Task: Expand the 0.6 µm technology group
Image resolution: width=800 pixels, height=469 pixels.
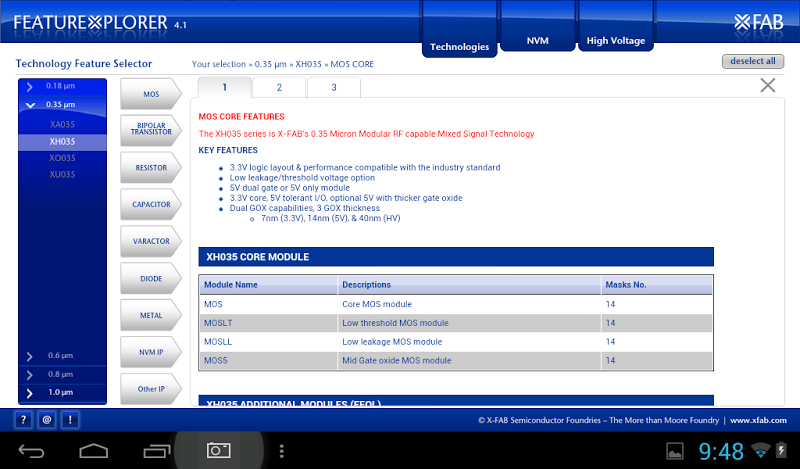Action: click(62, 356)
